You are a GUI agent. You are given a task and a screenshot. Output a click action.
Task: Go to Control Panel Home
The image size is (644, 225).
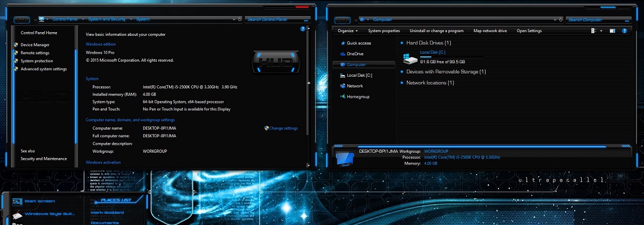point(39,33)
